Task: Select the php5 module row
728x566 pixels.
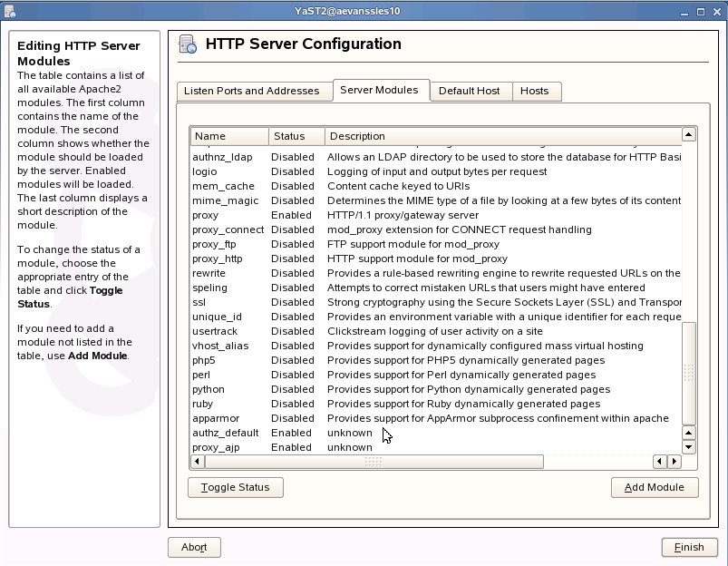Action: (x=436, y=361)
